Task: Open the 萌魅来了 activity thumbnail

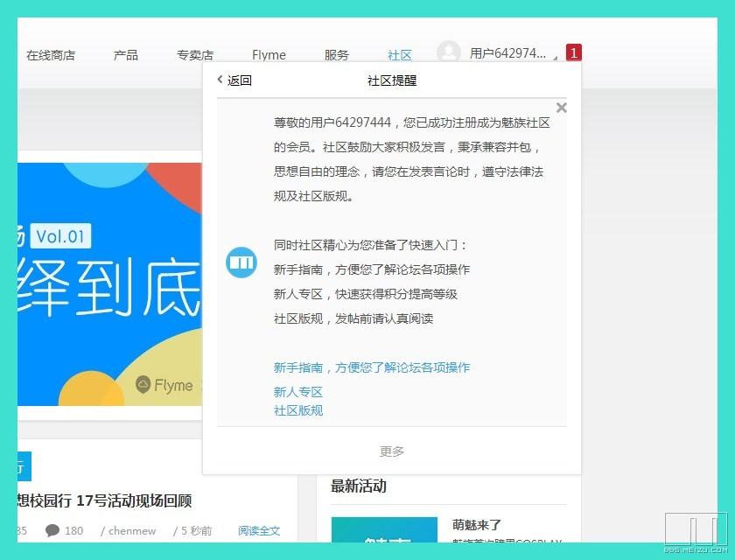Action: coord(384,530)
